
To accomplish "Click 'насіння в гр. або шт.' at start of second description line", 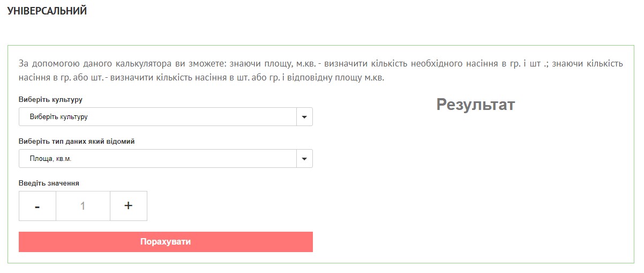I will 60,78.
